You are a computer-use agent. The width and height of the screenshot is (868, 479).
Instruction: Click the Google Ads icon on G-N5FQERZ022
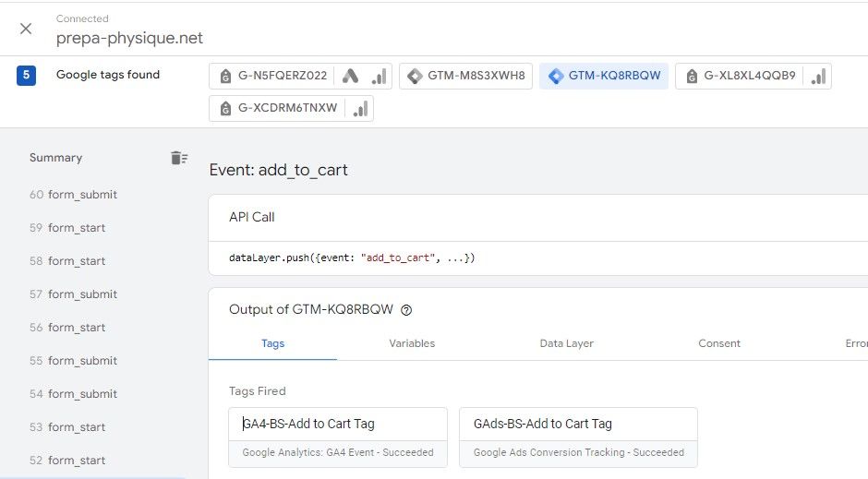tap(350, 77)
